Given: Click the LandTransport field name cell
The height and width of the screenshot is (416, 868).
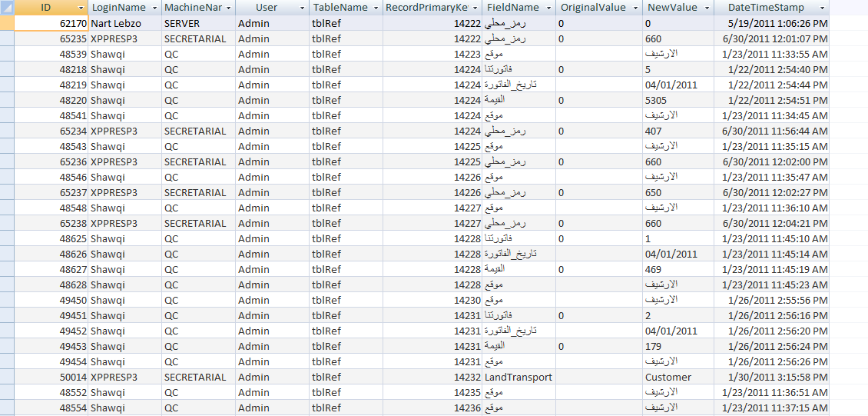Looking at the screenshot, I should point(518,377).
